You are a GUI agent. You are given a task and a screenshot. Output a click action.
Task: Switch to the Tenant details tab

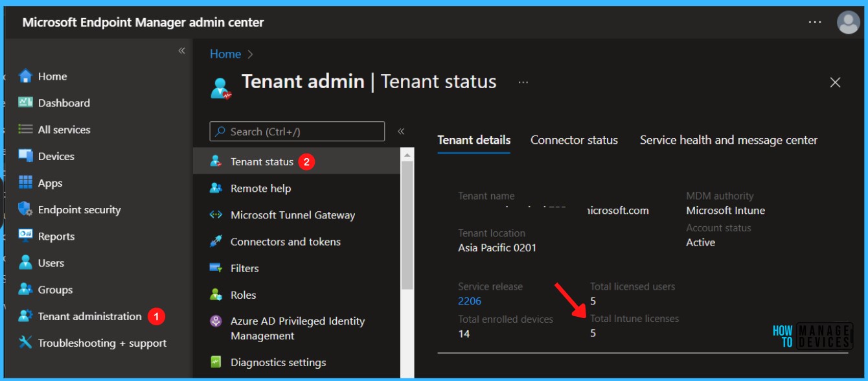(474, 140)
